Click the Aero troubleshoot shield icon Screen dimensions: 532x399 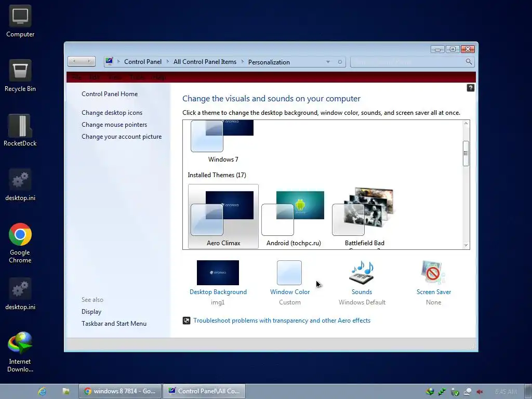[187, 320]
